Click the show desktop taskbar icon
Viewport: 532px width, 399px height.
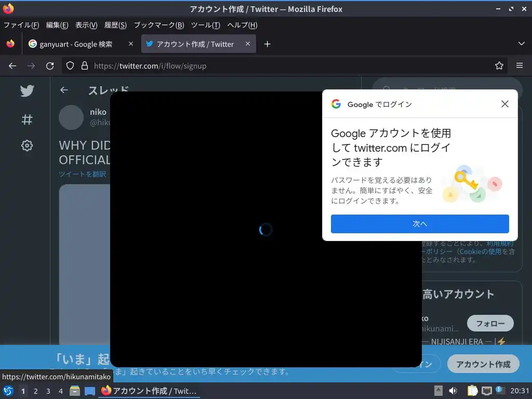coord(89,391)
